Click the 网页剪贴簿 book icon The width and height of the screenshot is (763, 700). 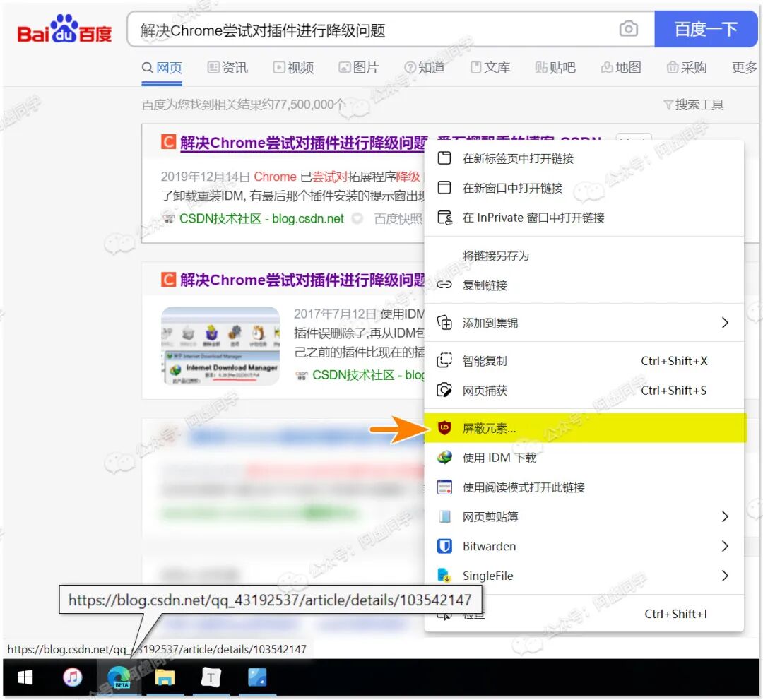[444, 516]
